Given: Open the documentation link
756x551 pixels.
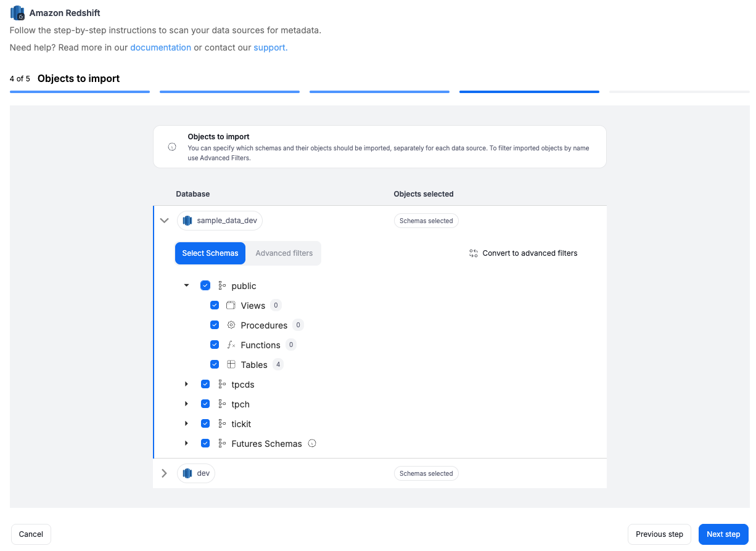Looking at the screenshot, I should 160,47.
